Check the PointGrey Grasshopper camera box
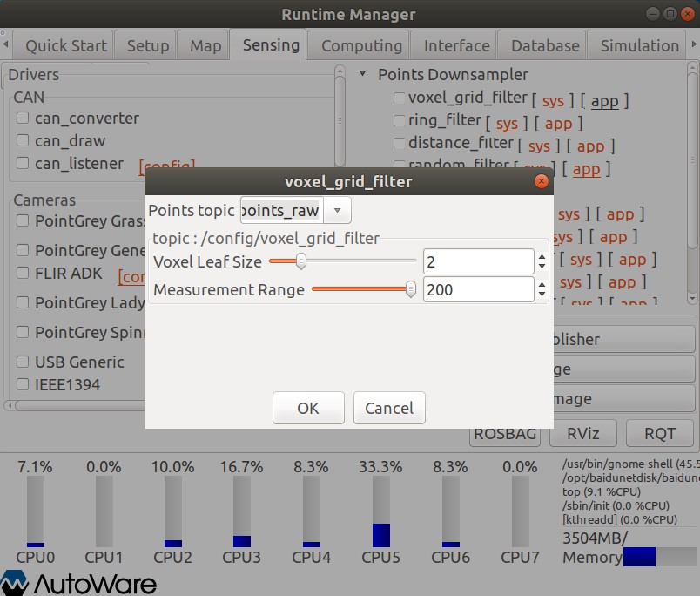This screenshot has height=596, width=700. 23,220
